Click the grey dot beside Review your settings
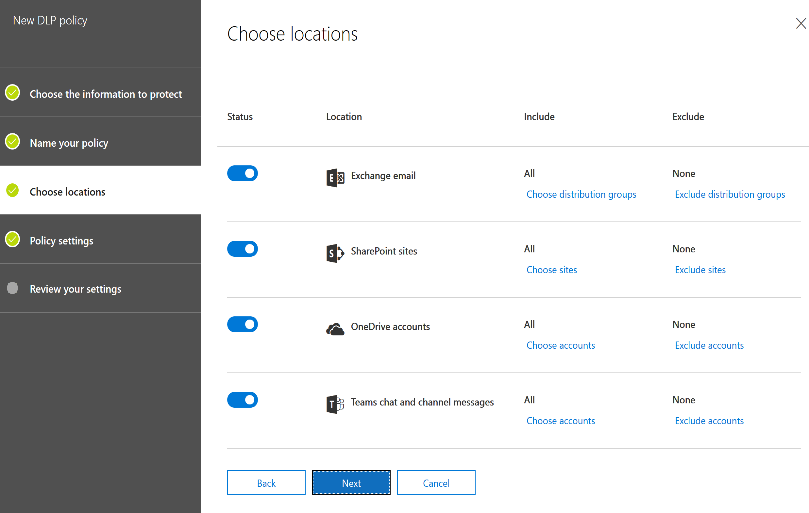 click(12, 288)
